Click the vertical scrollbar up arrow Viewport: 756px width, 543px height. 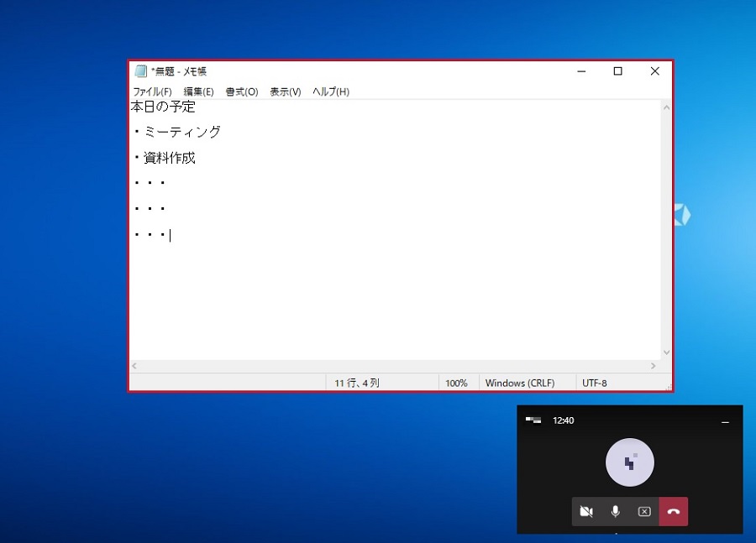tap(666, 107)
